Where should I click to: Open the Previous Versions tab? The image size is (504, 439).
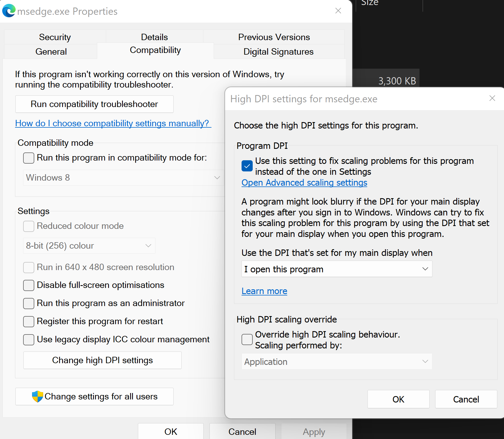click(274, 37)
